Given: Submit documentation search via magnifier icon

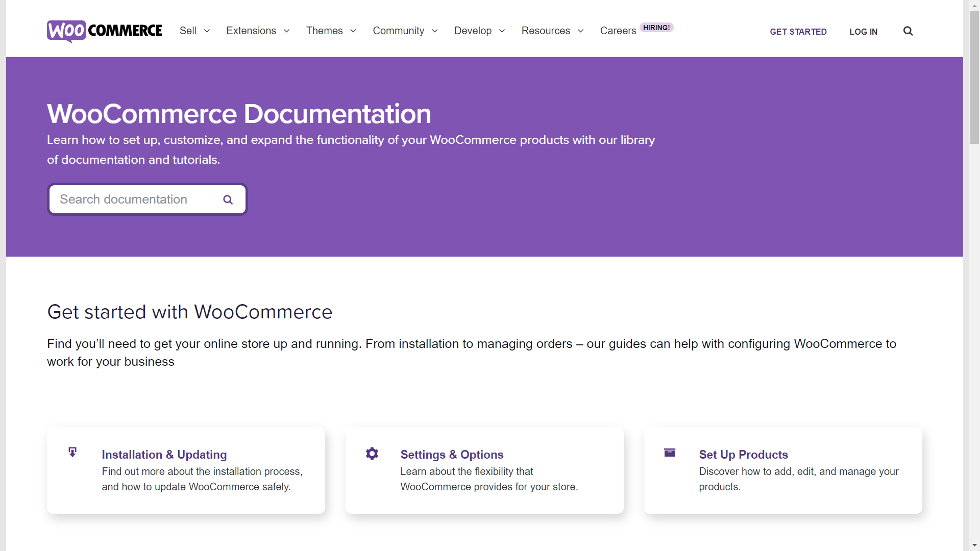Looking at the screenshot, I should (228, 199).
